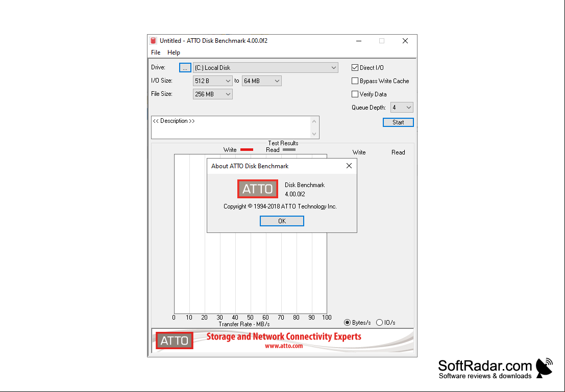Click the Read column header in results
The height and width of the screenshot is (392, 565).
click(398, 152)
